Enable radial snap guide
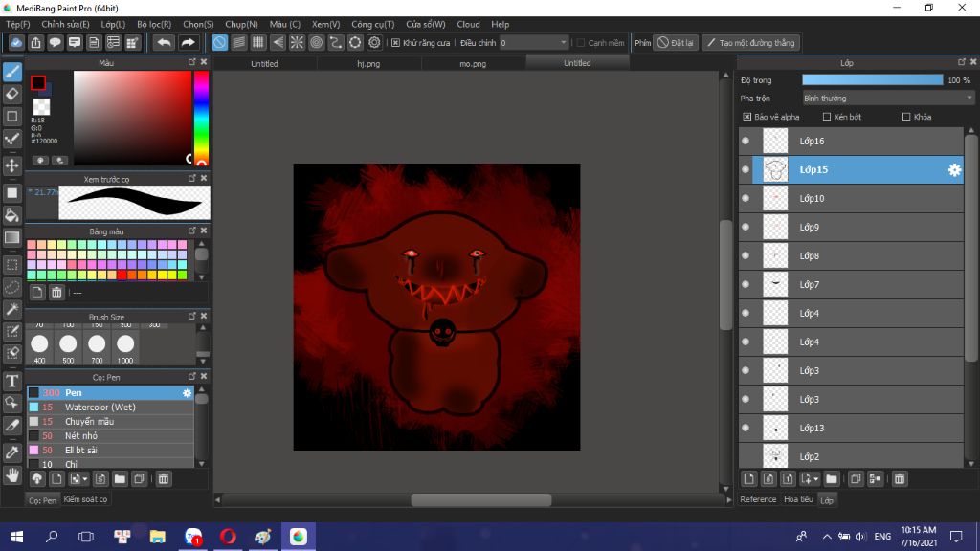Image resolution: width=980 pixels, height=551 pixels. pos(297,42)
